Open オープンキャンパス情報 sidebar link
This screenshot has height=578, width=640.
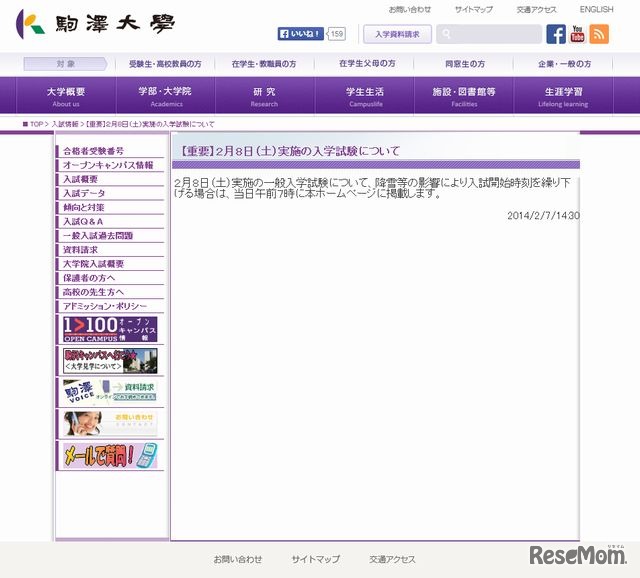pos(110,165)
